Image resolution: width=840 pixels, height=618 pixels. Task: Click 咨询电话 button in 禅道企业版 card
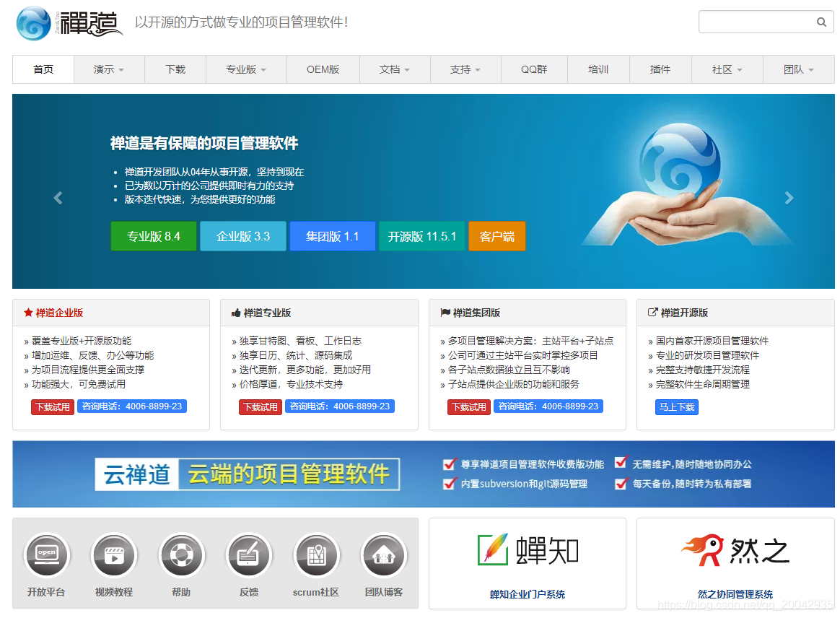click(x=132, y=406)
